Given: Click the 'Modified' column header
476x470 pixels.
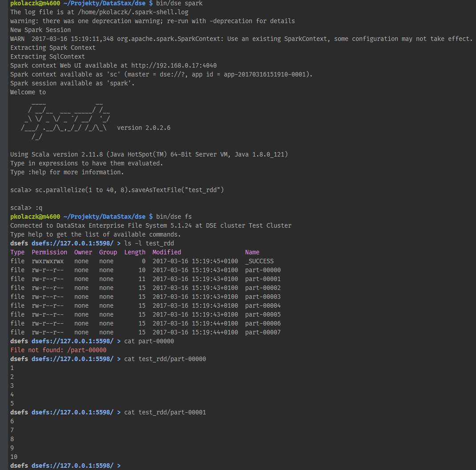Looking at the screenshot, I should (167, 252).
